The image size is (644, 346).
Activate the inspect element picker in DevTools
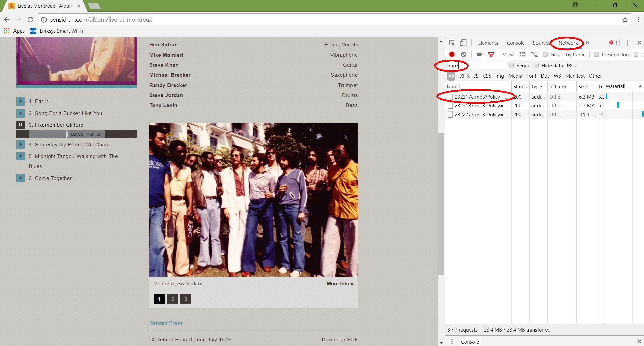[x=452, y=43]
